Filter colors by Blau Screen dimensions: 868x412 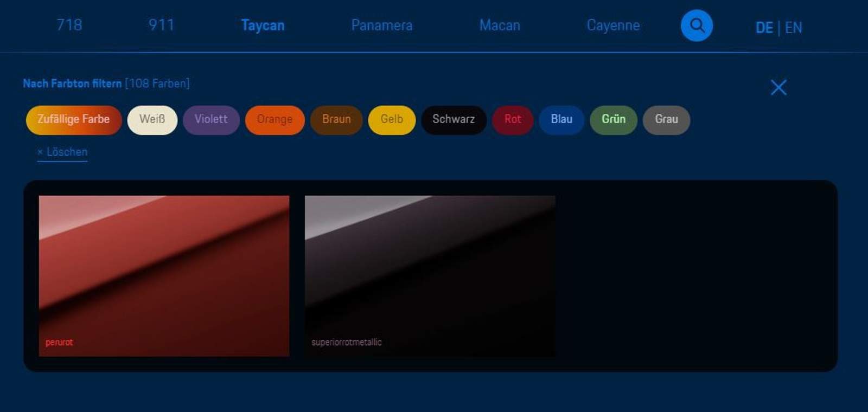(561, 120)
